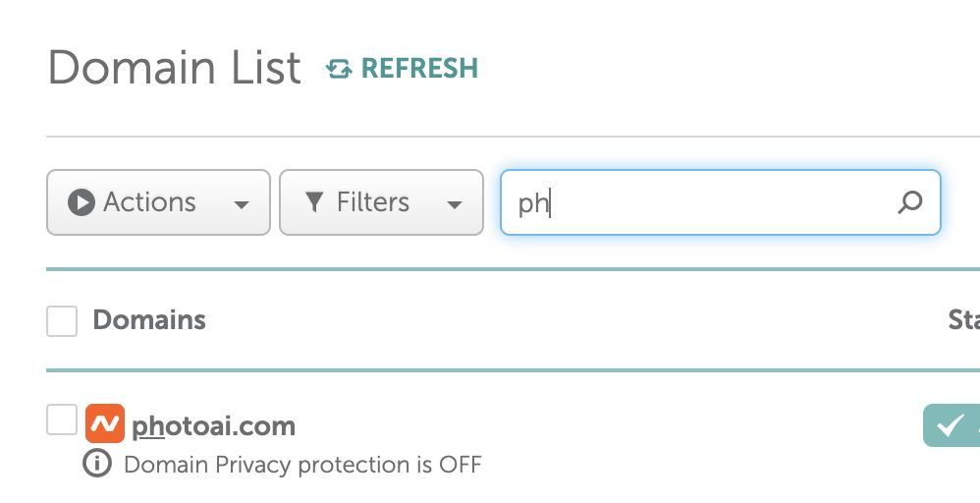
Task: Click the partially visible Status column header
Action: (x=963, y=320)
